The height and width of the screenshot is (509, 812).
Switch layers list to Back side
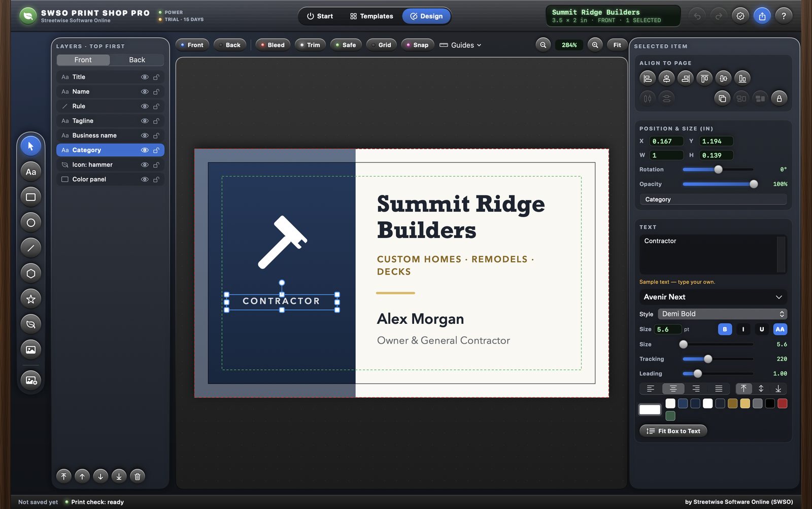tap(137, 60)
